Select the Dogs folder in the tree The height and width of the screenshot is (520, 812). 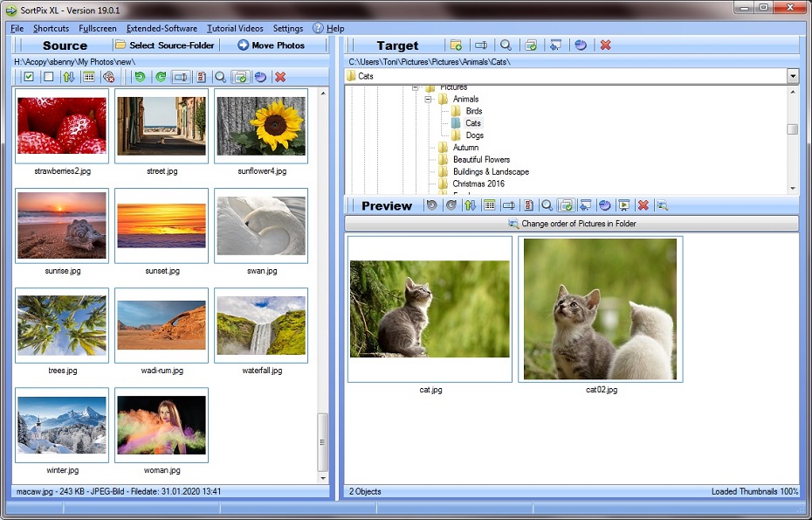pos(474,135)
